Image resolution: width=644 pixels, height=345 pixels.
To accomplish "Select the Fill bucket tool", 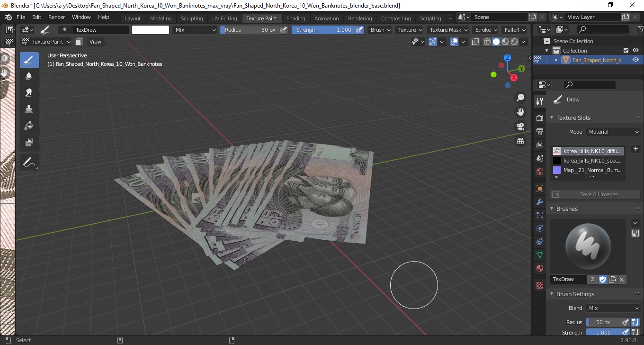I will tap(29, 126).
